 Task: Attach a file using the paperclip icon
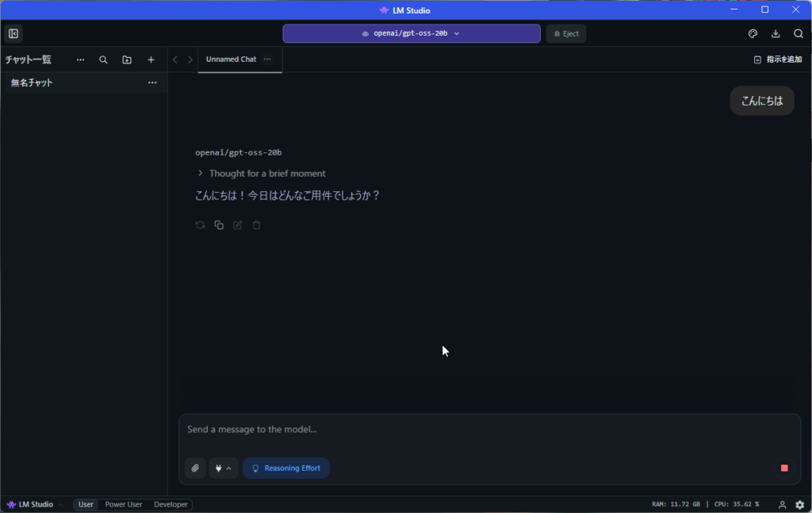[x=195, y=468]
